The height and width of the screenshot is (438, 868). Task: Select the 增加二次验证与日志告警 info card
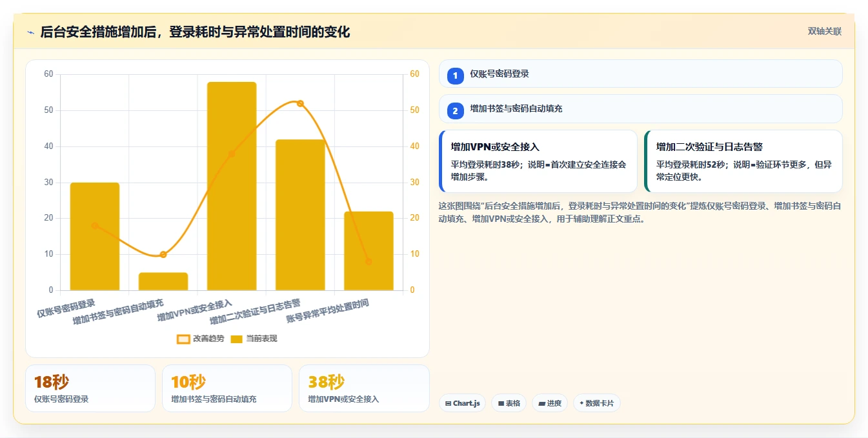coord(743,161)
